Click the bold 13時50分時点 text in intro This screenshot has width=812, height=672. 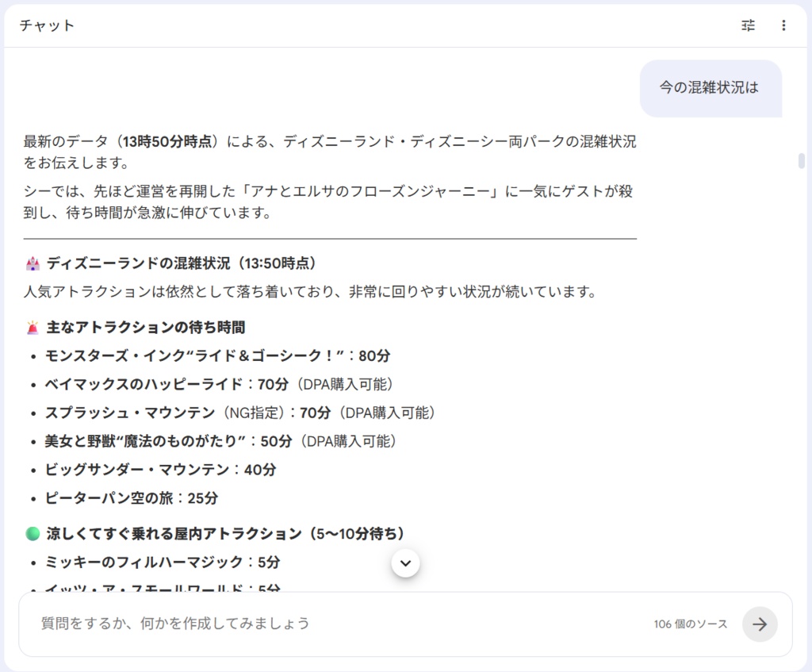click(168, 141)
